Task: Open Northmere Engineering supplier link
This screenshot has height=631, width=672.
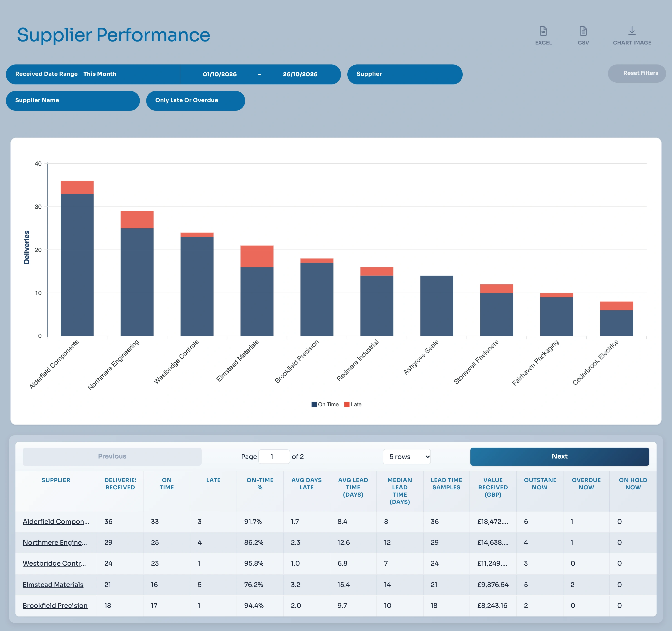Action: click(55, 542)
